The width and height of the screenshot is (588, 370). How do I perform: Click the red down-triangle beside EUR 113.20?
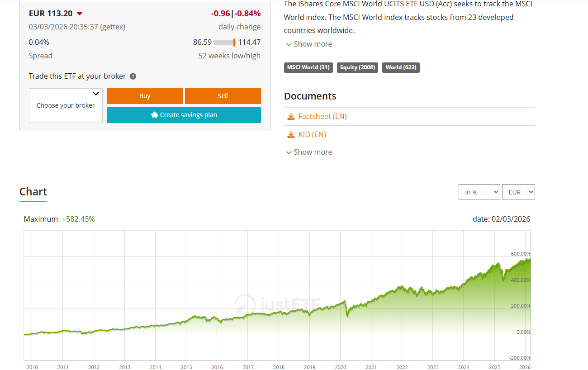pos(80,14)
